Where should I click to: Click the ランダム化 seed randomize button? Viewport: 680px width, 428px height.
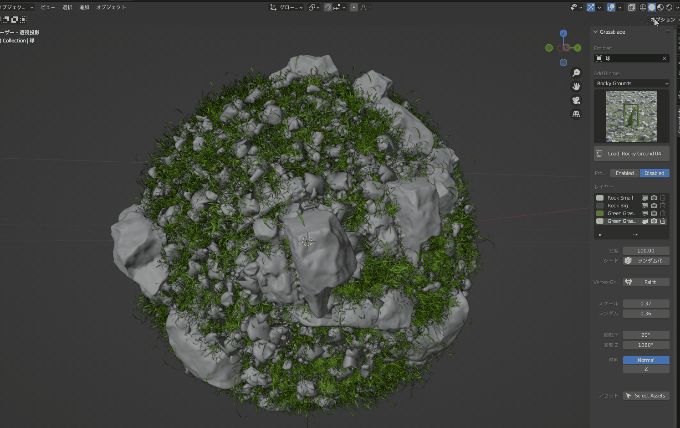click(646, 261)
